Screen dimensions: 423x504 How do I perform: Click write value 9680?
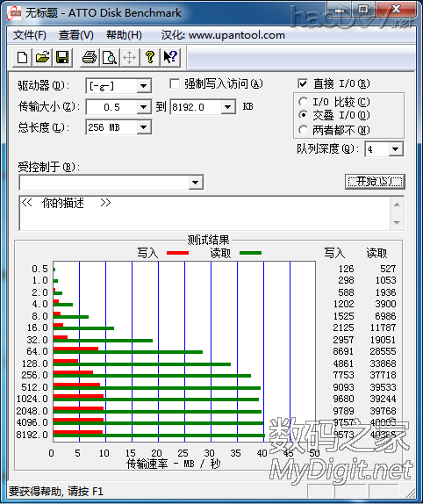point(343,399)
